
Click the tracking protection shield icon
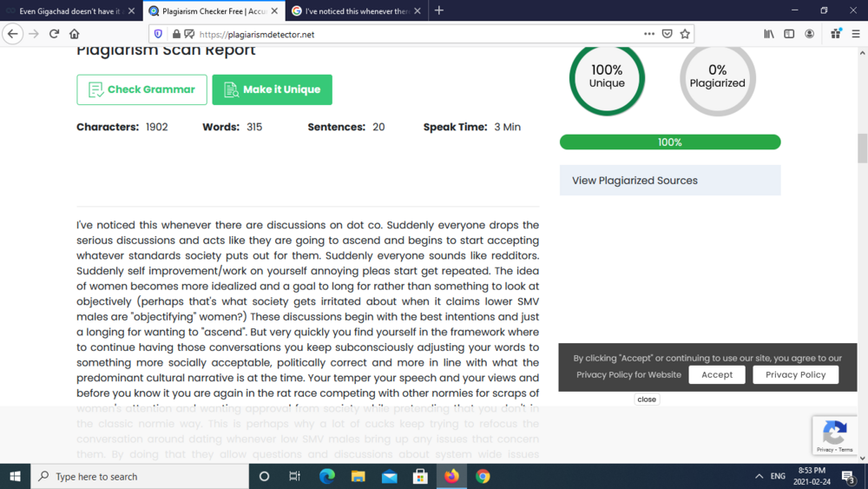(158, 34)
